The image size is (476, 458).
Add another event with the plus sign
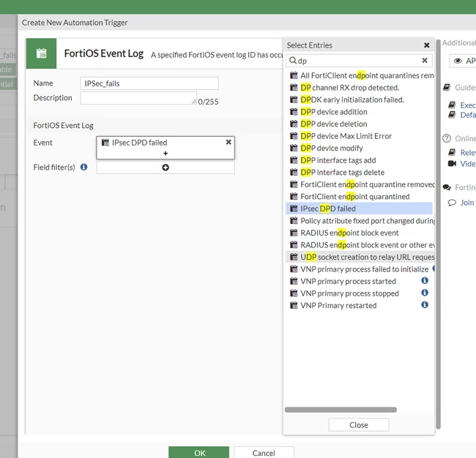(166, 154)
